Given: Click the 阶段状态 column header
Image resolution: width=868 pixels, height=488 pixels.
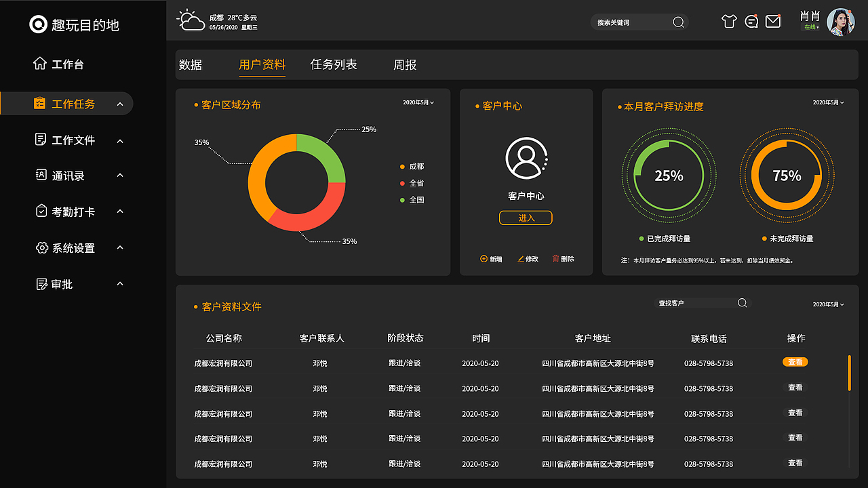Looking at the screenshot, I should (x=406, y=338).
